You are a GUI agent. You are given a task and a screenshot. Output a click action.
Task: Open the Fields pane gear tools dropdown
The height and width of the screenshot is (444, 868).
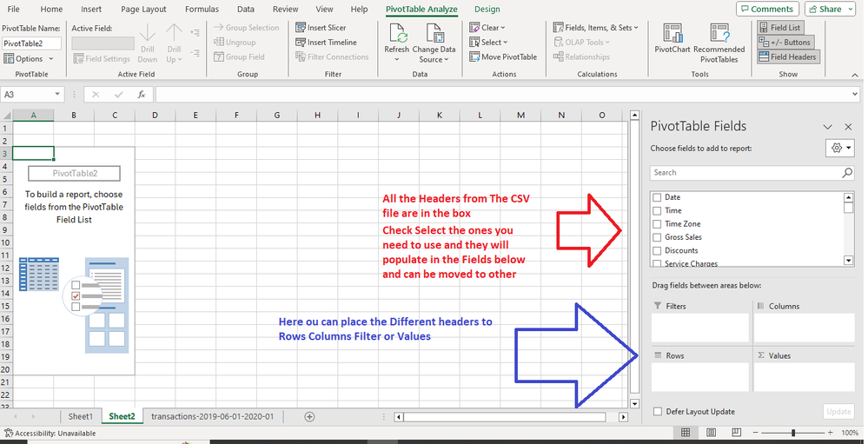[x=839, y=149]
